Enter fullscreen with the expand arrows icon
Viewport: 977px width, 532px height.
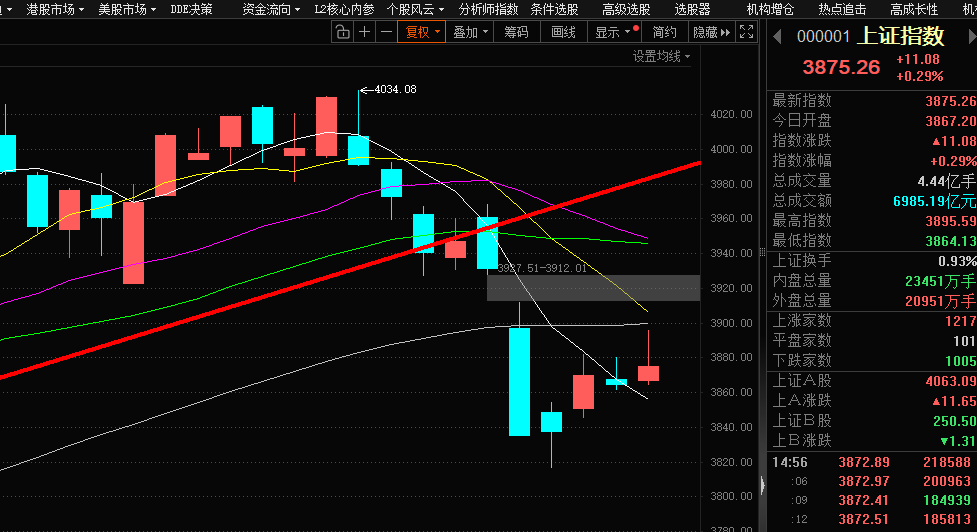[x=747, y=32]
